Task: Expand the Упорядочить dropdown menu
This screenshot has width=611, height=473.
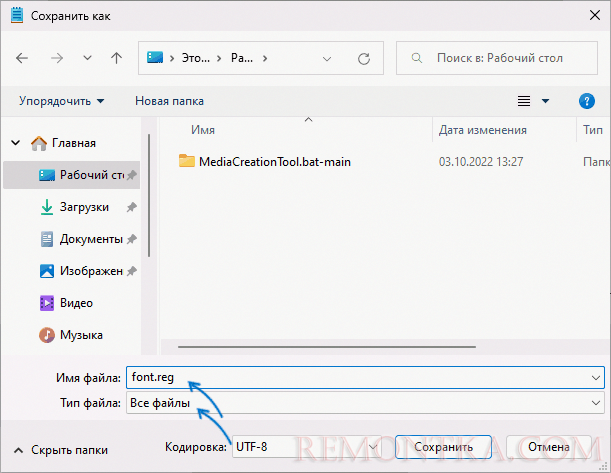Action: 61,101
